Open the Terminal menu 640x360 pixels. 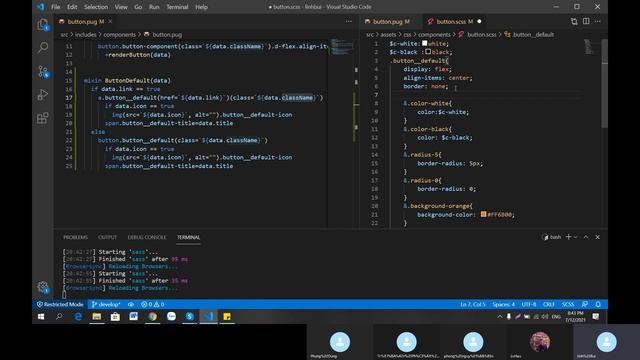tap(177, 7)
